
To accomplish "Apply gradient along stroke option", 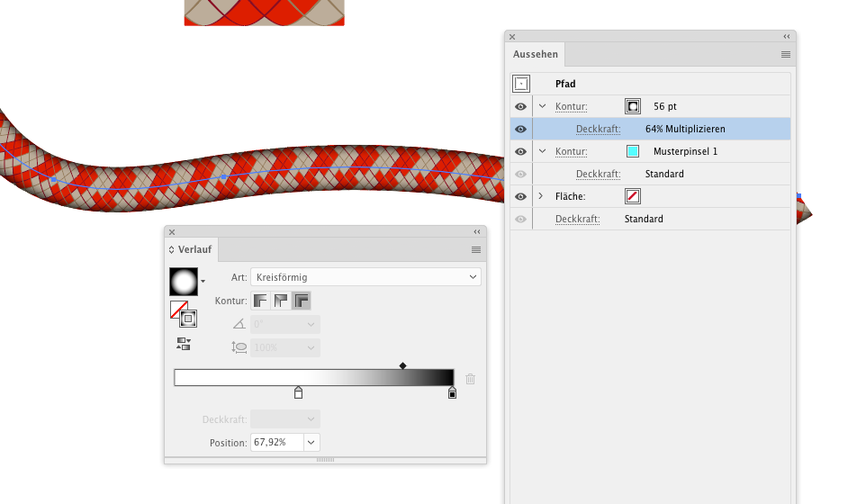I will click(x=281, y=301).
